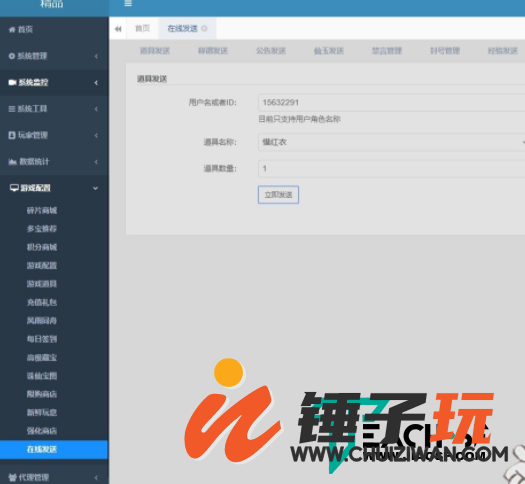Open 限购商店 in the sidebar
Image resolution: width=525 pixels, height=484 pixels.
pos(42,394)
